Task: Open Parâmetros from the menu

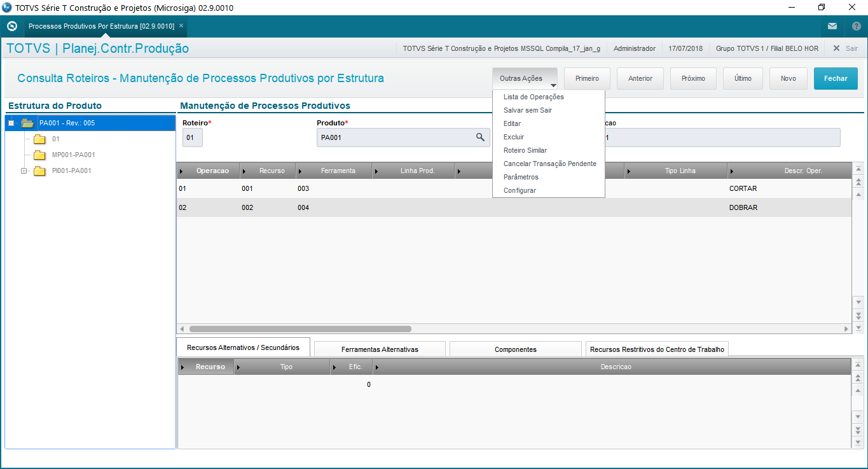Action: 521,177
